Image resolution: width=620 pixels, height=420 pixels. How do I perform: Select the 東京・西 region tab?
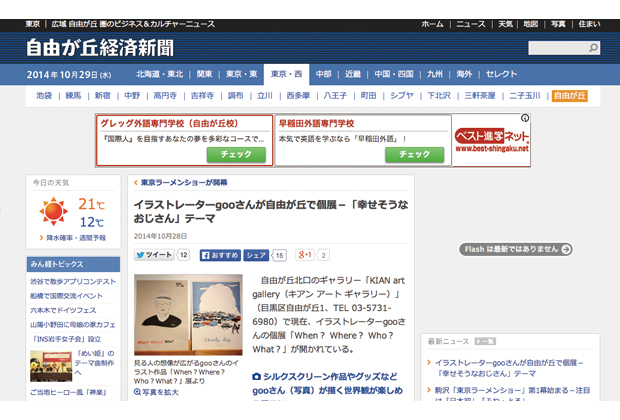287,74
